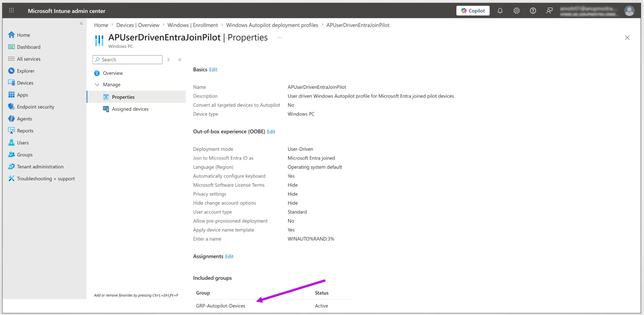Open the account avatar menu

pos(629,11)
